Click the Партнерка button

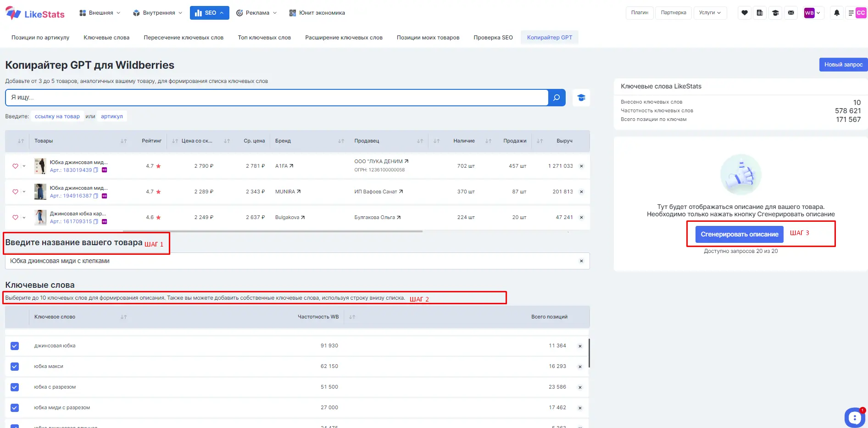[673, 13]
